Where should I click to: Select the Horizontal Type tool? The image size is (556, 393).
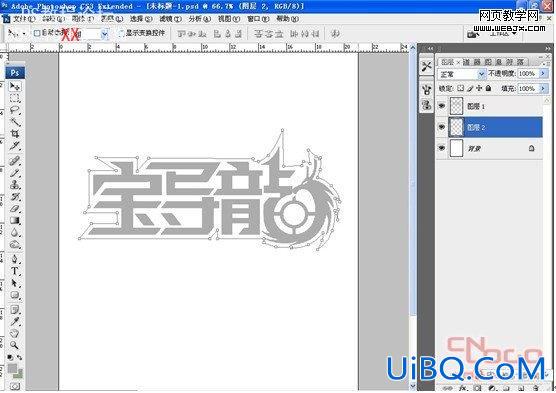coord(15,271)
